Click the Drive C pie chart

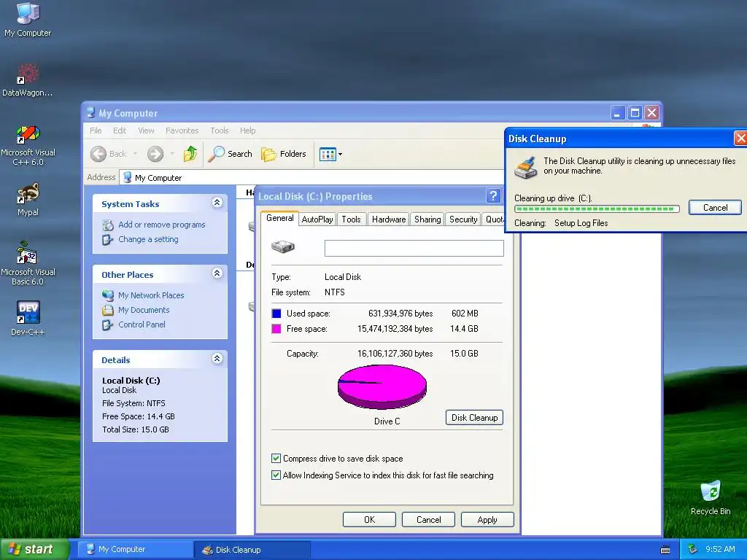click(382, 386)
